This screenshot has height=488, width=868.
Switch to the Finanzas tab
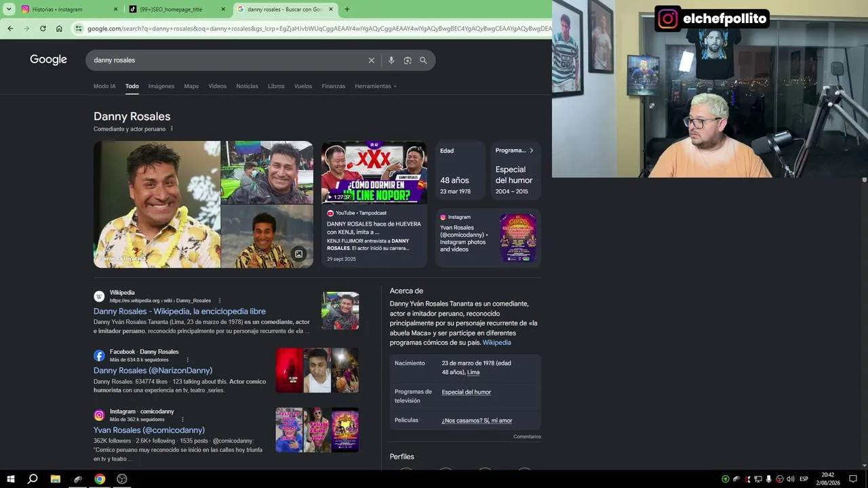click(334, 86)
